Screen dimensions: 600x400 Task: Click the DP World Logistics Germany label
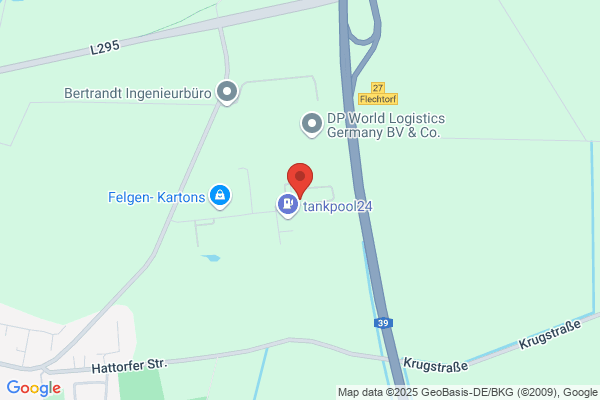pyautogui.click(x=386, y=125)
